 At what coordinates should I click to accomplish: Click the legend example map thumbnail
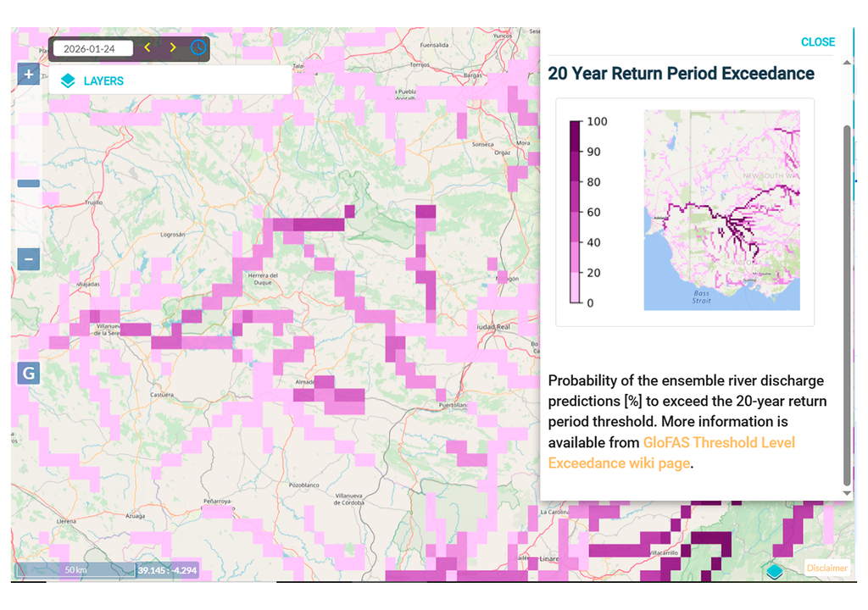coord(721,210)
